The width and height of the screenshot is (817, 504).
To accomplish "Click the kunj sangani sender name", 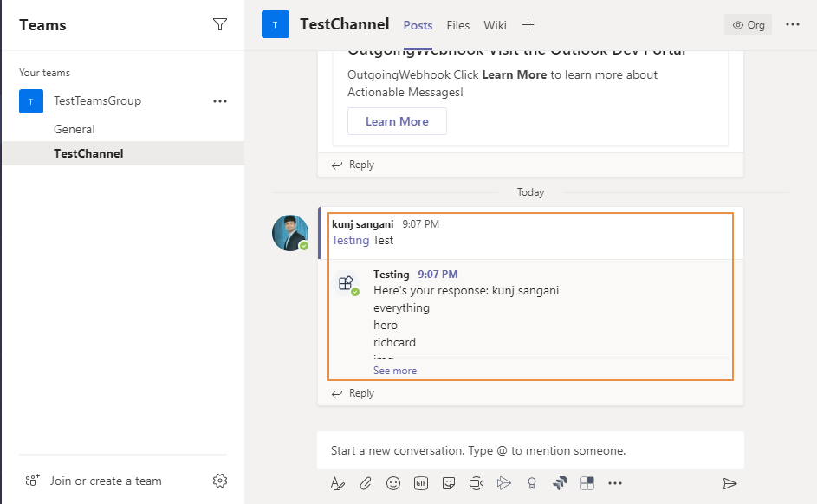I will (363, 224).
